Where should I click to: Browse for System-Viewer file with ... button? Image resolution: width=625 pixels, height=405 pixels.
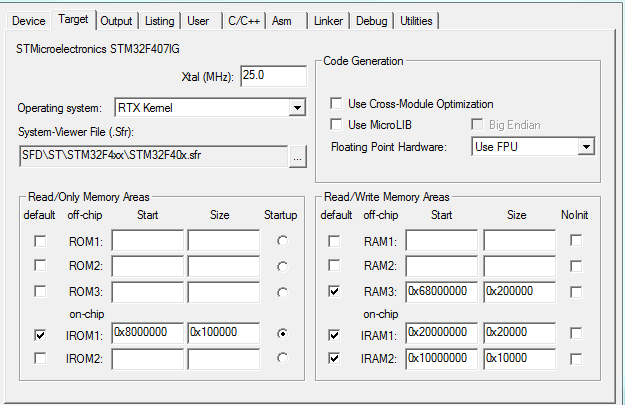(x=297, y=157)
